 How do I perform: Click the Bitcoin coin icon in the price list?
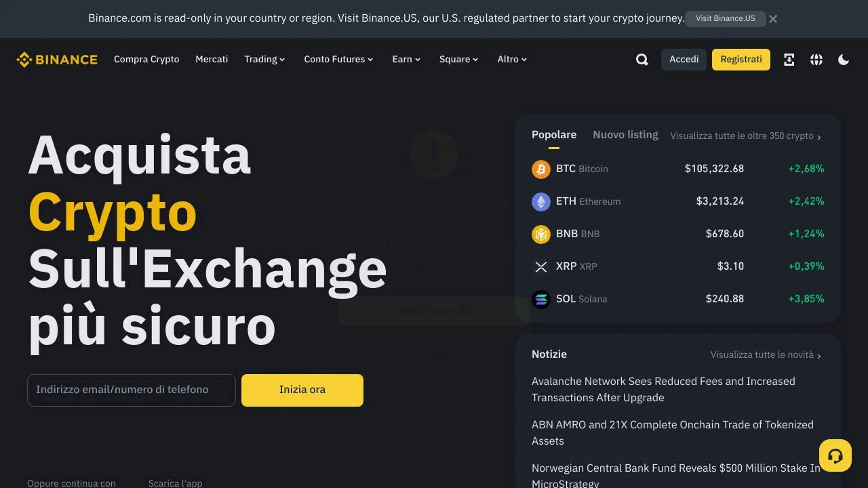click(x=540, y=169)
